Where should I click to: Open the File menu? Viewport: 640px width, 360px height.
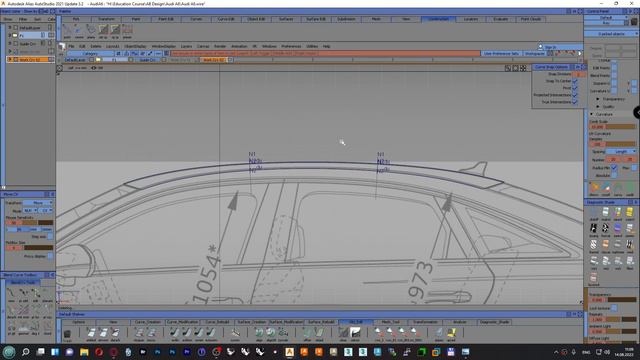[71, 47]
